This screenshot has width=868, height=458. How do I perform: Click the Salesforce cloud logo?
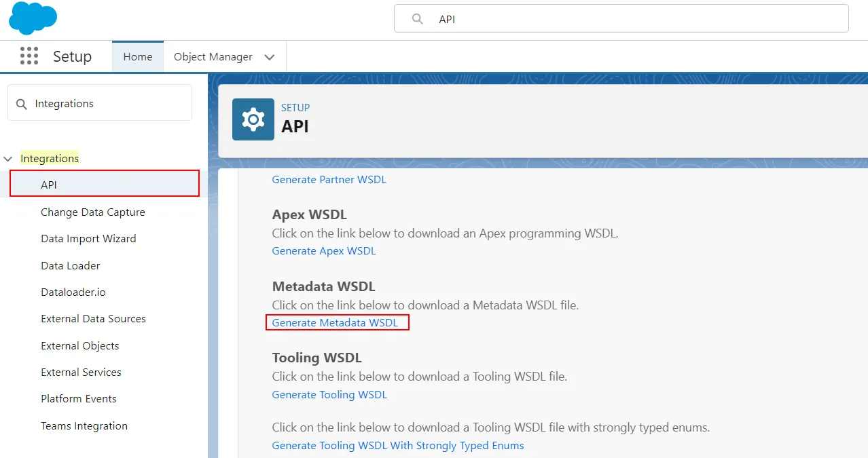point(32,18)
